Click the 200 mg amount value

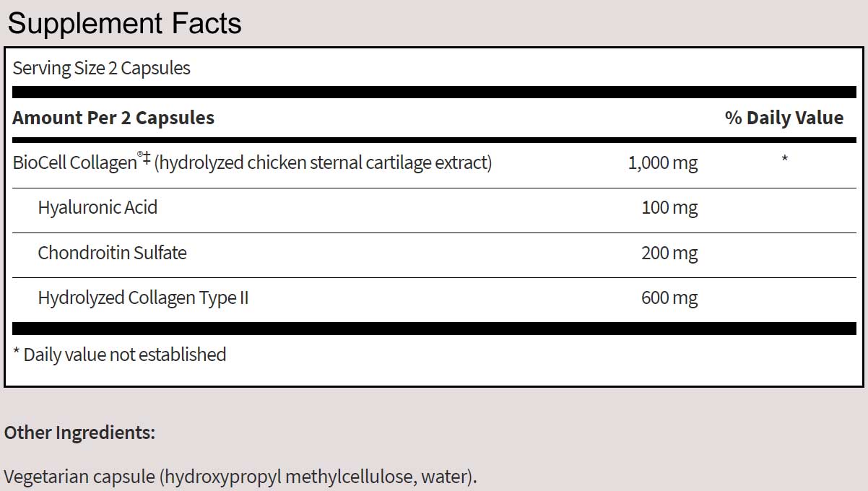coord(669,253)
